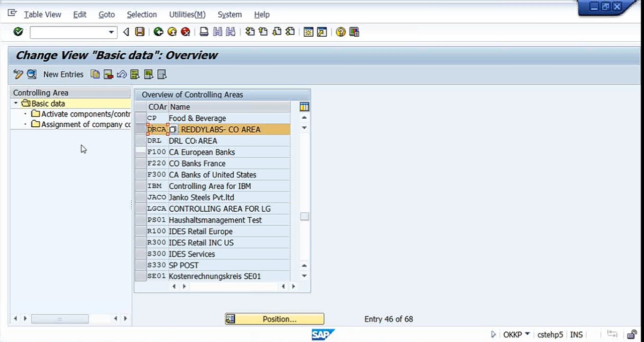Collapse the Basic data tree node
Screen dimensions: 644x342
click(16, 103)
